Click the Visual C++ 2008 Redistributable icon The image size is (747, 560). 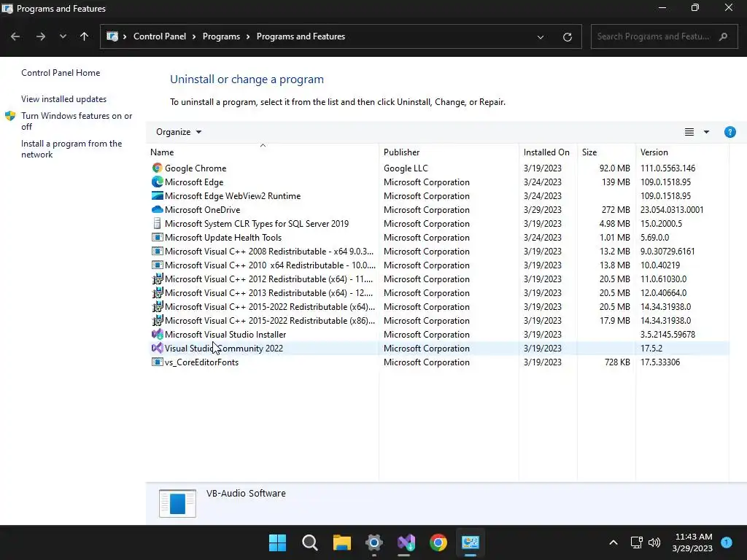point(157,251)
